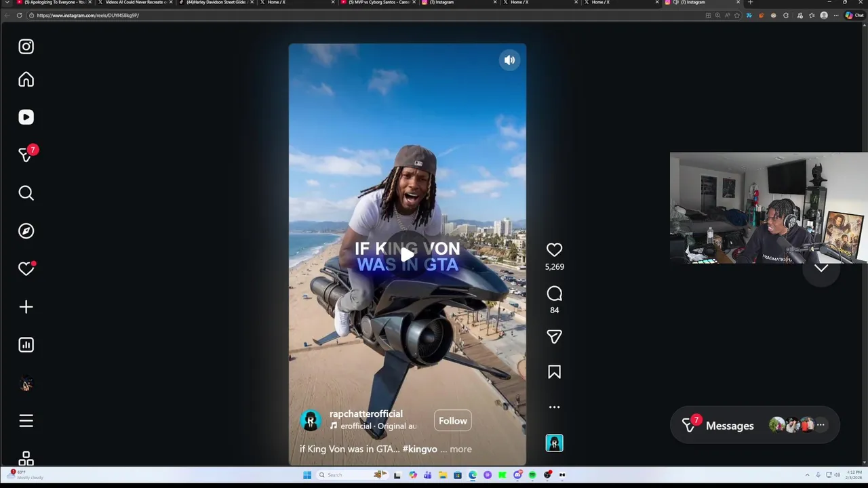Viewport: 868px width, 488px height.
Task: Open #kingvo hashtag in caption
Action: pos(420,449)
